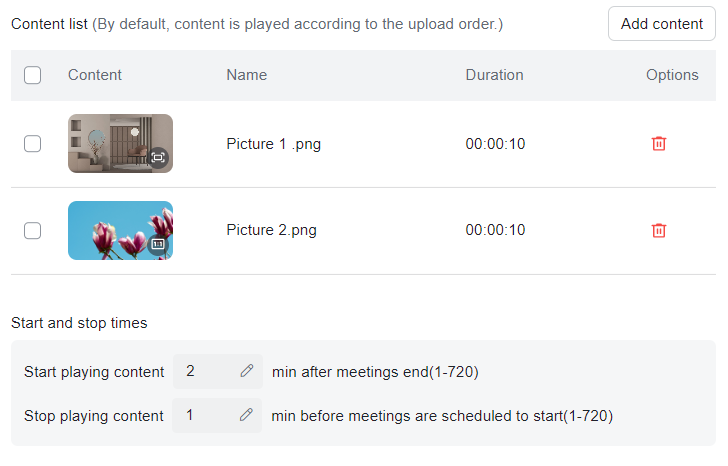
Task: Click the pencil icon beside Stop playing content
Action: pos(246,415)
